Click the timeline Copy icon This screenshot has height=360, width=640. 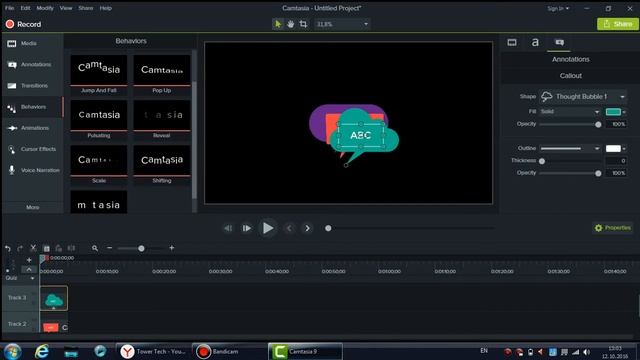[46, 248]
